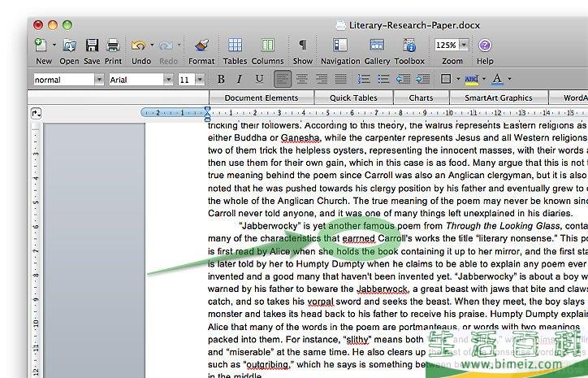This screenshot has width=588, height=378.
Task: Click the tab stop selector at ruler corner
Action: [36, 113]
